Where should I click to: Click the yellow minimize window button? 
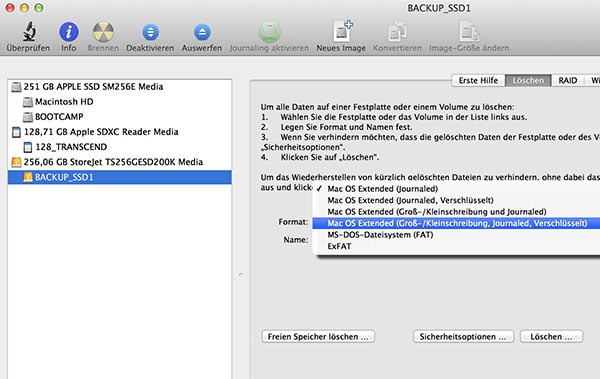(24, 8)
